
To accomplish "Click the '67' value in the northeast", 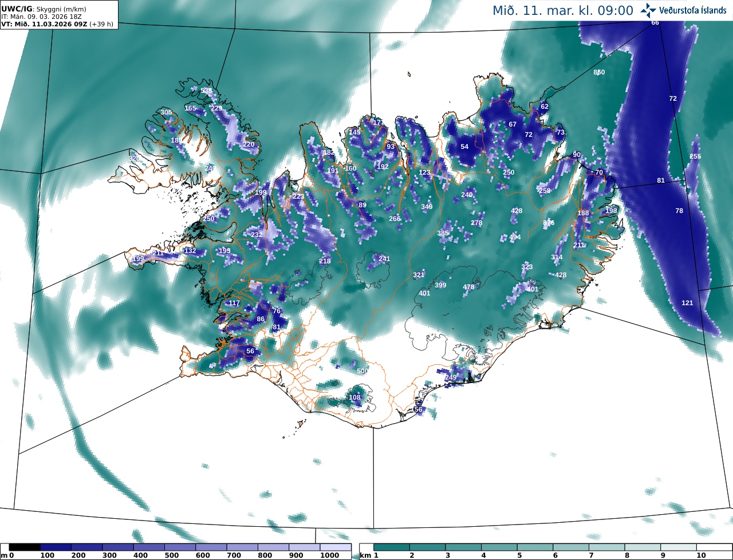I will (513, 124).
